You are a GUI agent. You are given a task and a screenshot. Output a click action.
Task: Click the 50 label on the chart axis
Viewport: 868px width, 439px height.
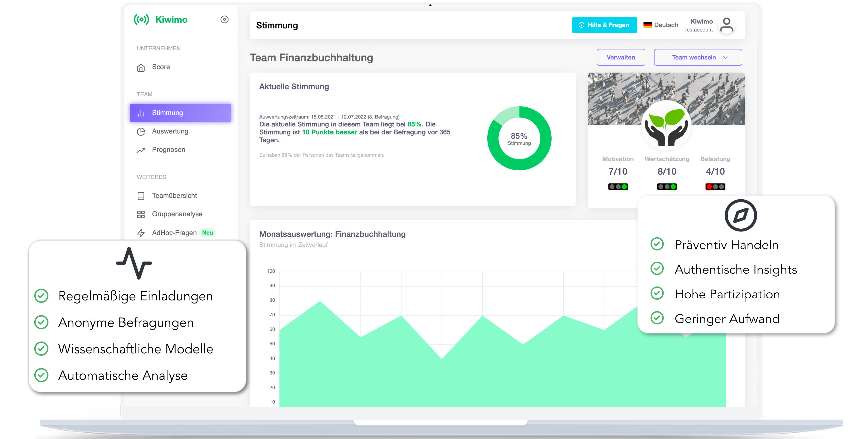point(272,344)
